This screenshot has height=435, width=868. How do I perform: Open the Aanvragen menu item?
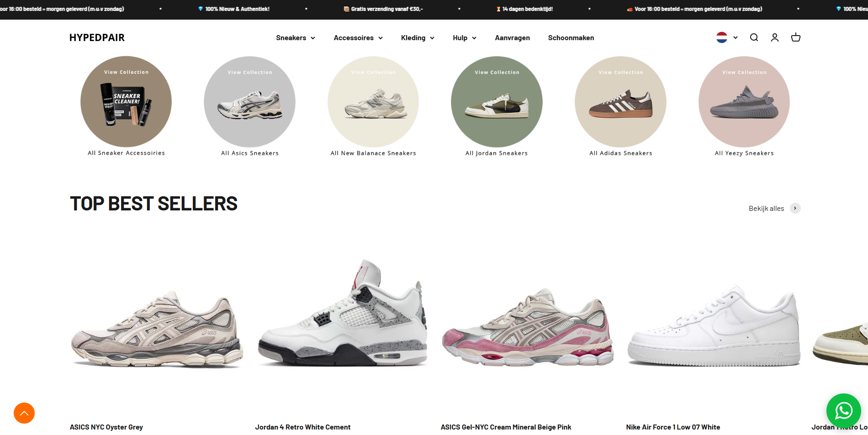click(x=513, y=38)
